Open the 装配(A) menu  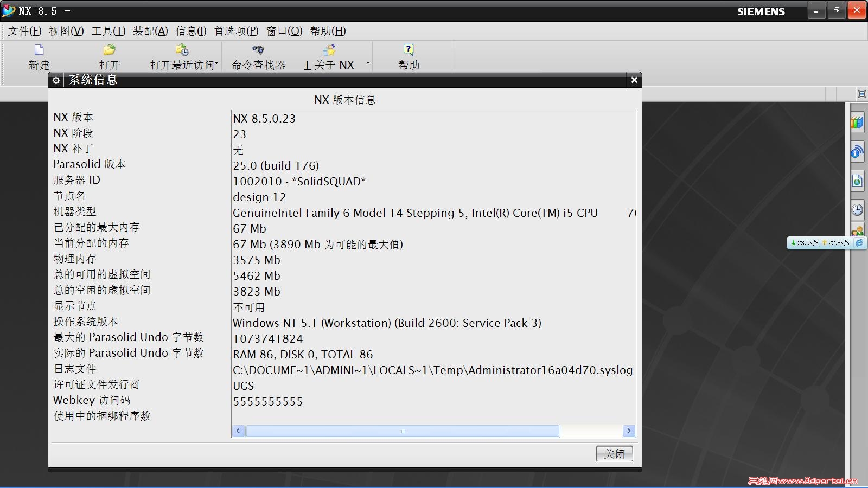coord(150,31)
